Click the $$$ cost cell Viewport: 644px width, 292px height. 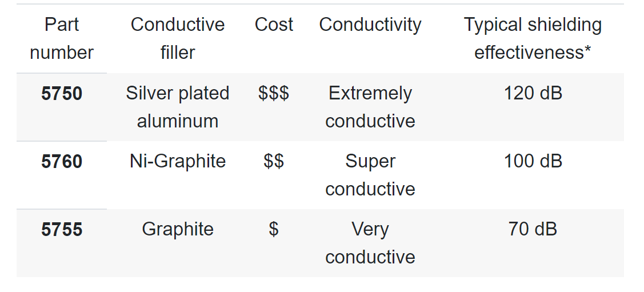[274, 93]
